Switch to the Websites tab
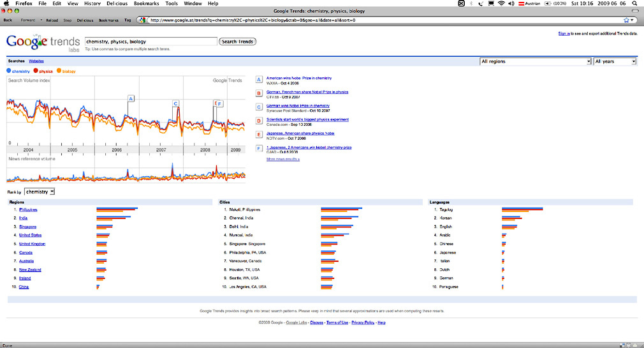The height and width of the screenshot is (348, 644). tap(36, 61)
